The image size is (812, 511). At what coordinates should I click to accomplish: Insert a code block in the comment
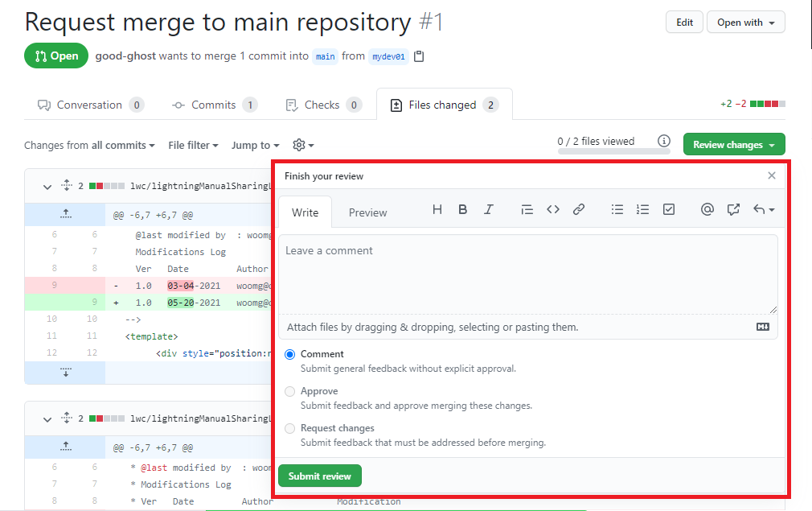point(552,209)
